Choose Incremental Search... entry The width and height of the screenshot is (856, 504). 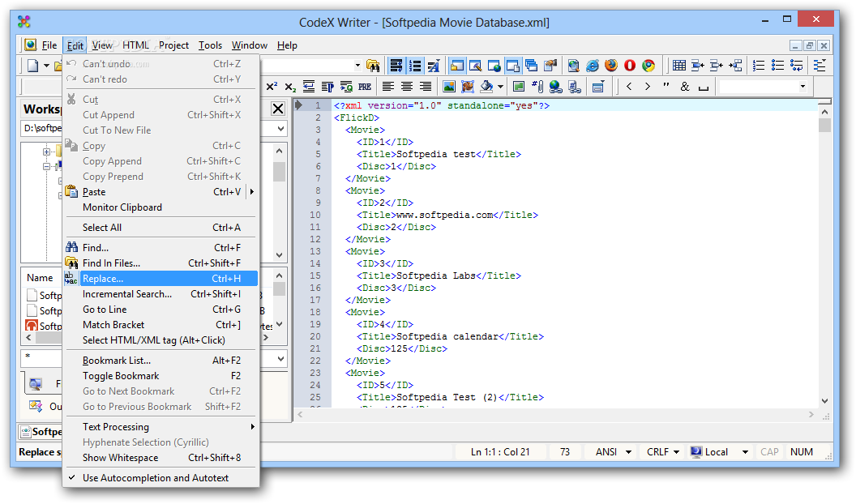click(162, 294)
